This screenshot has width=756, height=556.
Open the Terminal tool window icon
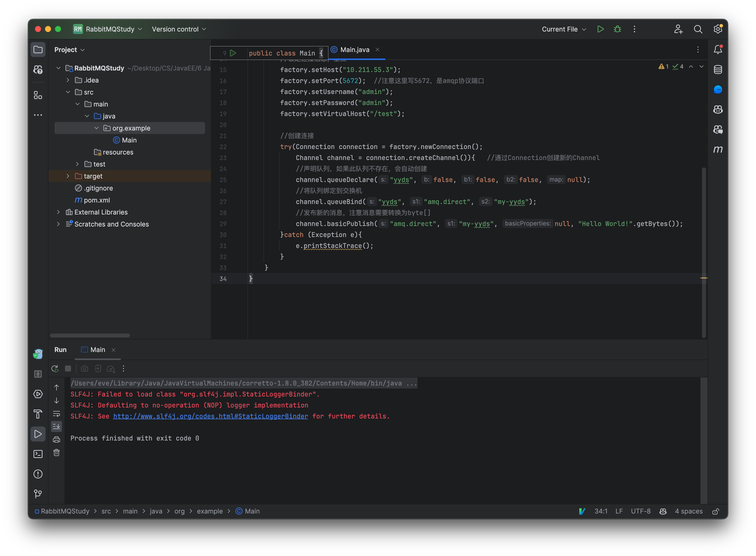pos(38,454)
